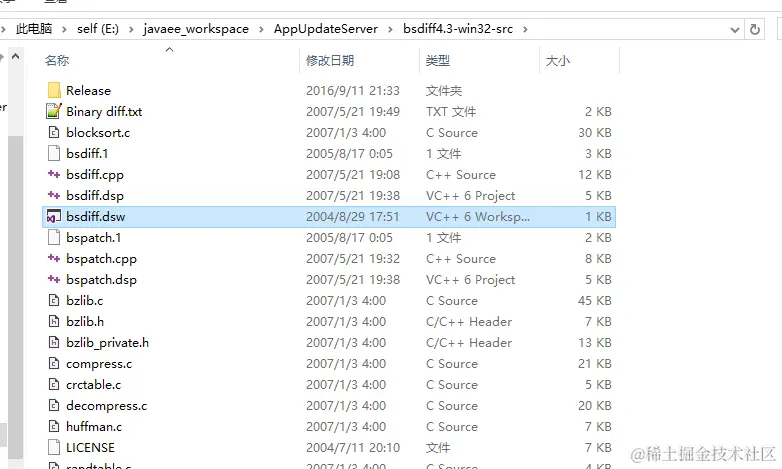Select the file name decompress.c
Viewport: 782px width, 469px height.
click(106, 406)
